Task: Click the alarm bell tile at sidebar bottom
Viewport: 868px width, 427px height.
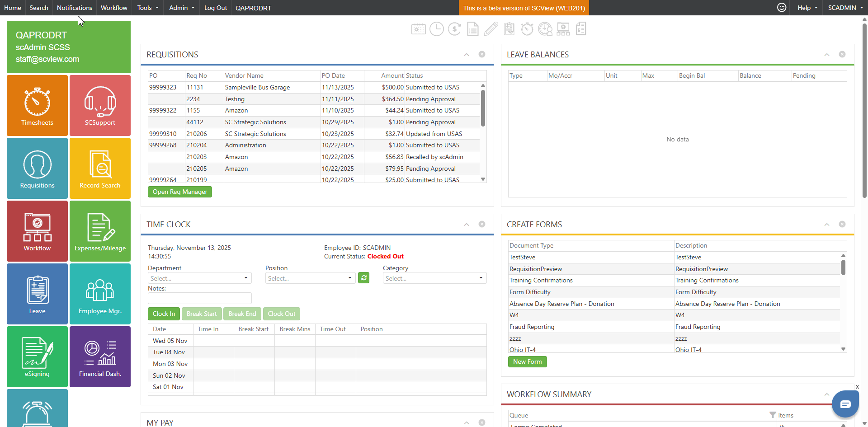Action: point(37,408)
